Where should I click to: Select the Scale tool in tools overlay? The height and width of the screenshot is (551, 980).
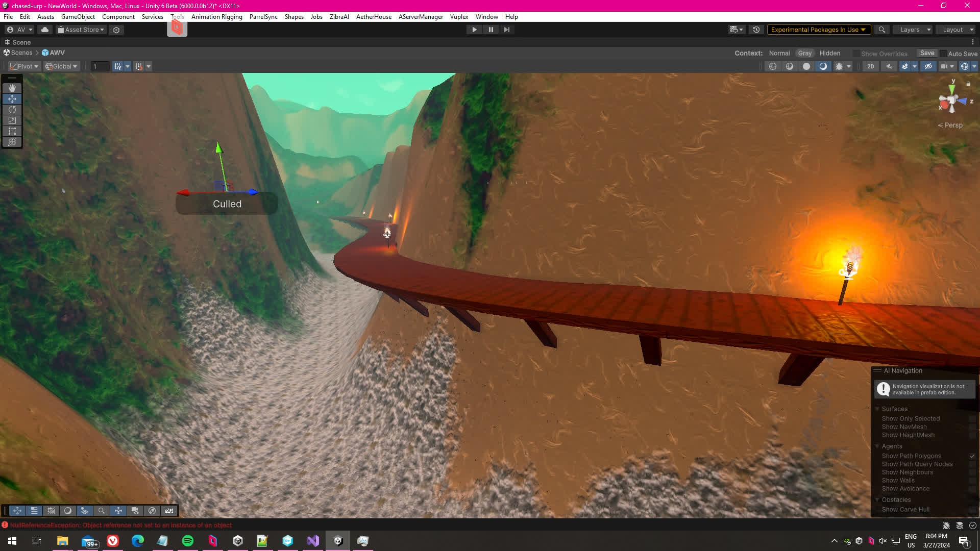point(12,120)
